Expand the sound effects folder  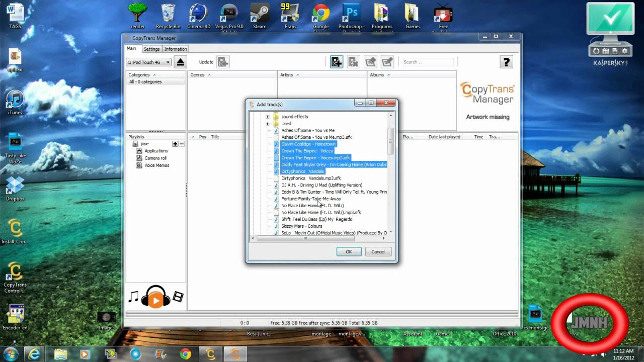point(268,117)
